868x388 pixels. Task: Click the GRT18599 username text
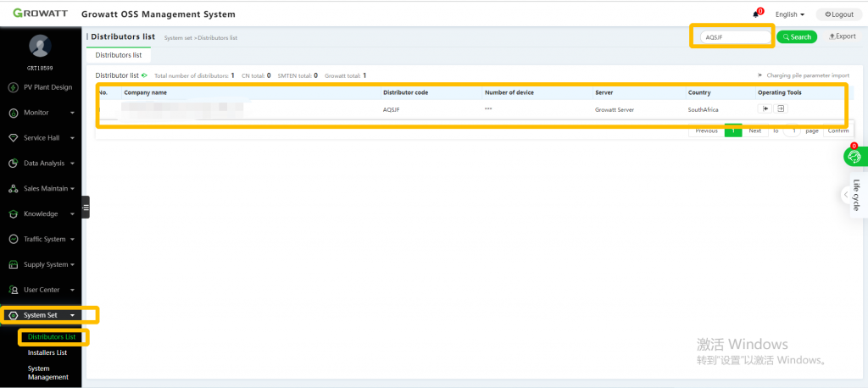tap(41, 68)
